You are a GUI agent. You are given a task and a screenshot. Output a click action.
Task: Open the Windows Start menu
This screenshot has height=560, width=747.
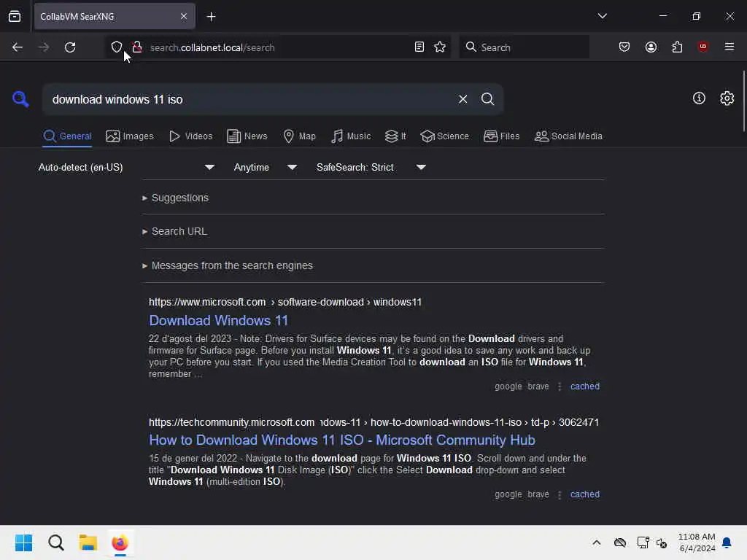tap(23, 542)
